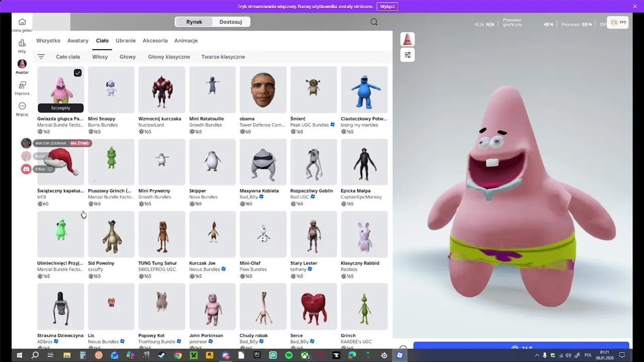Image resolution: width=644 pixels, height=362 pixels.
Task: Open the filter options icon
Action: coord(41,57)
